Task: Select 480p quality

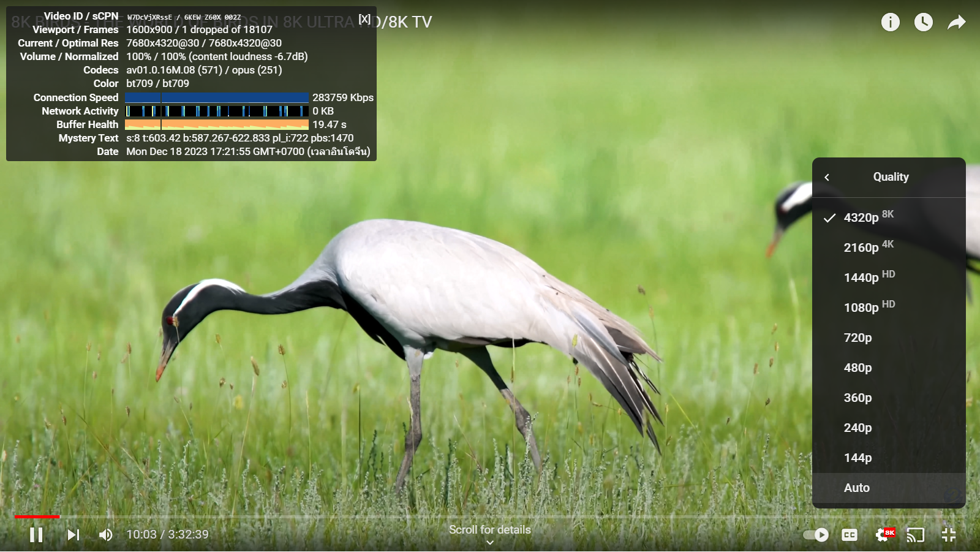Action: [x=889, y=368]
